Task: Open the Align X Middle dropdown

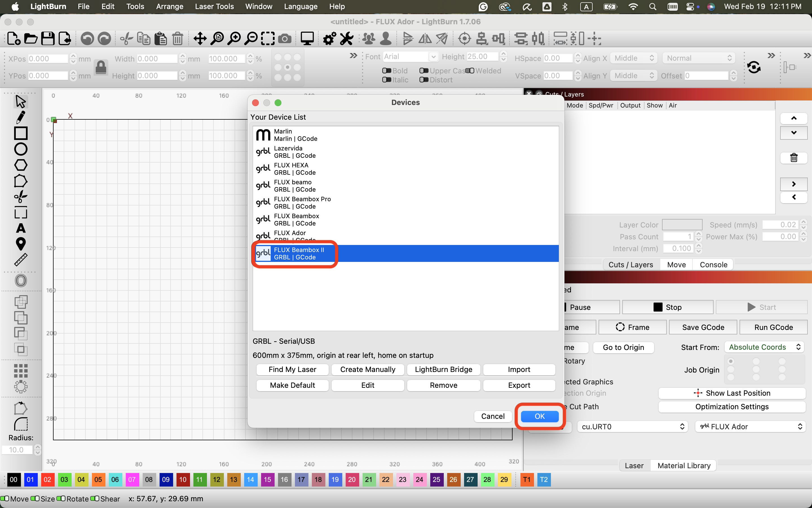Action: click(x=634, y=58)
